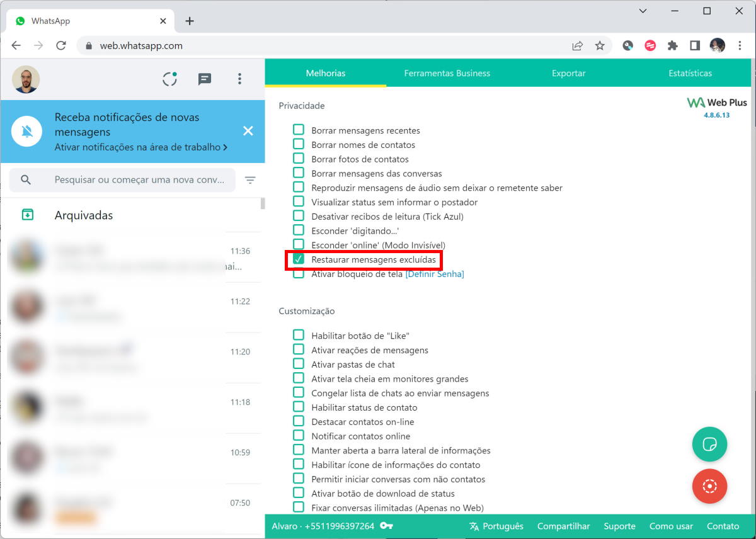756x539 pixels.
Task: Toggle Visualizar status sem informar o postador
Action: pos(299,201)
